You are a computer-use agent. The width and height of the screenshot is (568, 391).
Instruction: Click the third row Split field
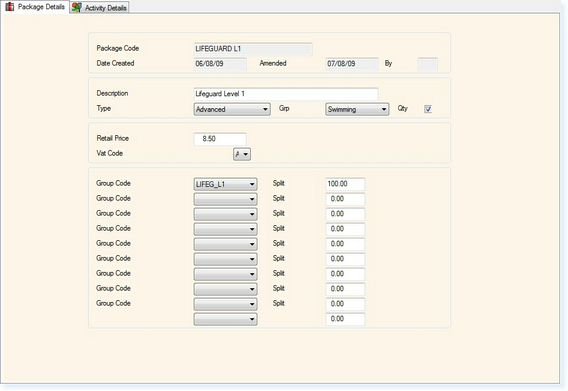pyautogui.click(x=345, y=214)
